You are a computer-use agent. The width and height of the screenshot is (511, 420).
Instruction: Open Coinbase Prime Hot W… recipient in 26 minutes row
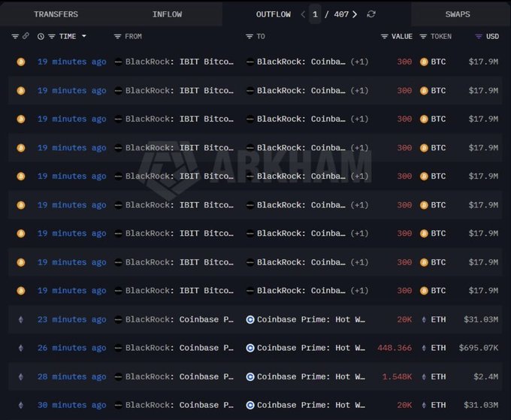tap(311, 348)
